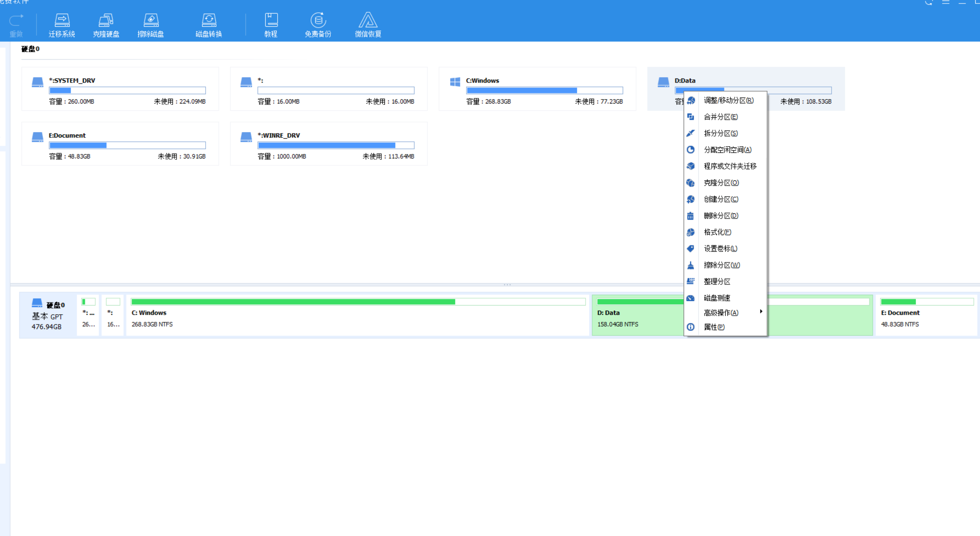Choose 合并分区(E) merge partition entry

click(726, 117)
